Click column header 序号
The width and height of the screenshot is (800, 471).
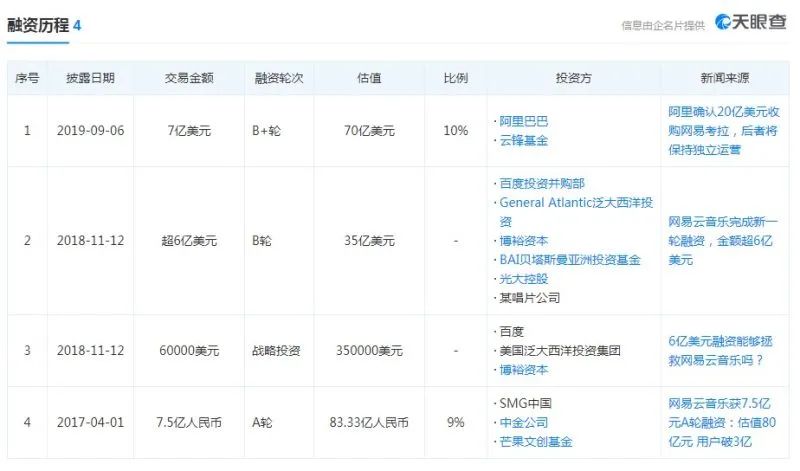27,78
